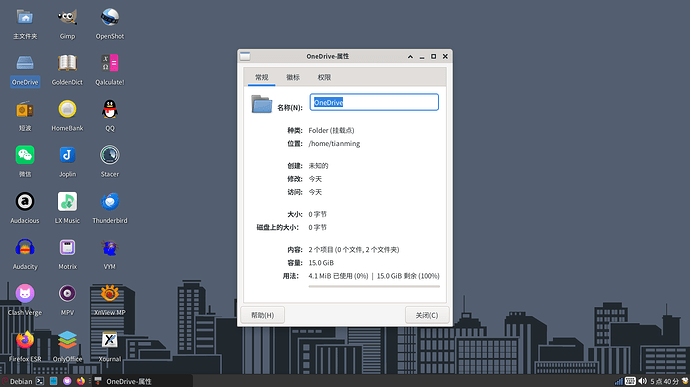Open MPV media player icon
Viewport: 690px width, 387px height.
(67, 294)
